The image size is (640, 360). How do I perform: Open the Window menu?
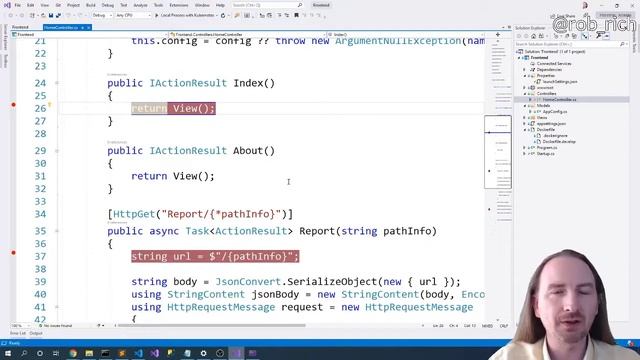pos(202,5)
